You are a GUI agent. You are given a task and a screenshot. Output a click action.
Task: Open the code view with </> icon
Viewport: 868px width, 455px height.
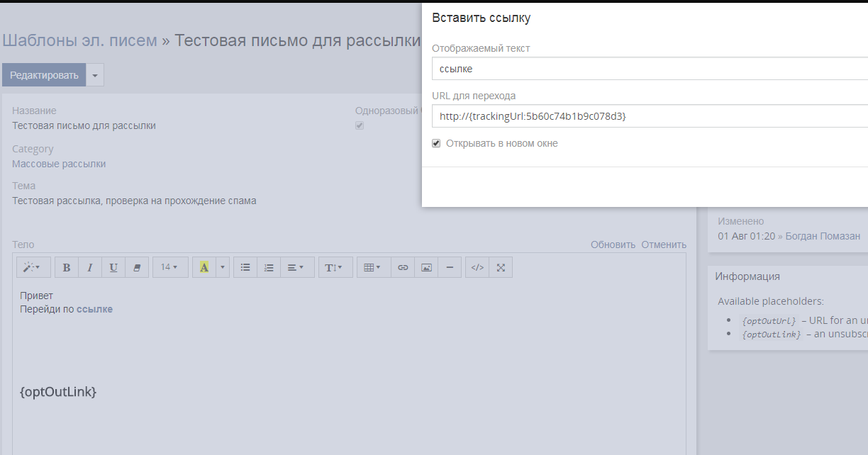(x=477, y=267)
